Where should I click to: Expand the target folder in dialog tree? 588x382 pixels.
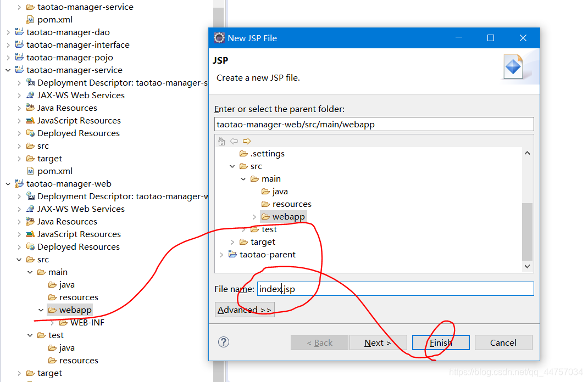pos(232,242)
